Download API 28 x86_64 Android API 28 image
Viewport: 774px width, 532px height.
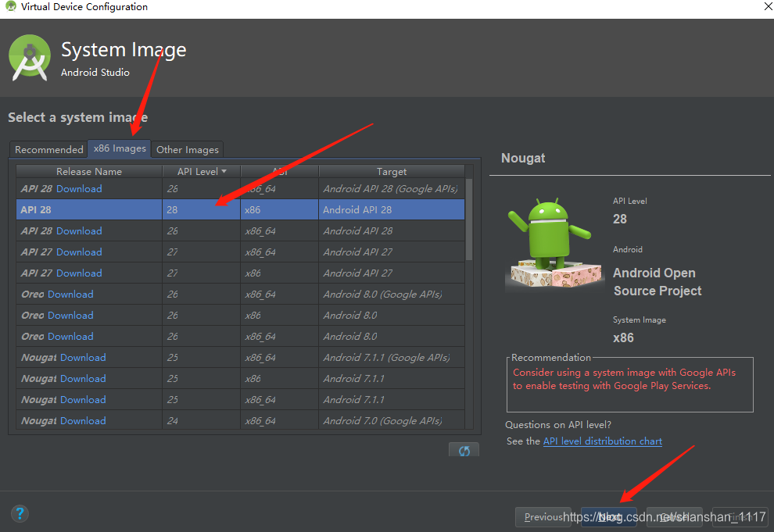(x=79, y=230)
